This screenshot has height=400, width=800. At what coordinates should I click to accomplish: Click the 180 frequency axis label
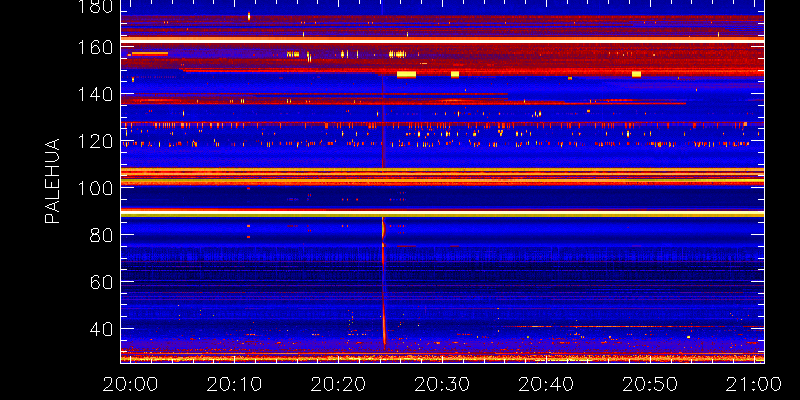(93, 7)
